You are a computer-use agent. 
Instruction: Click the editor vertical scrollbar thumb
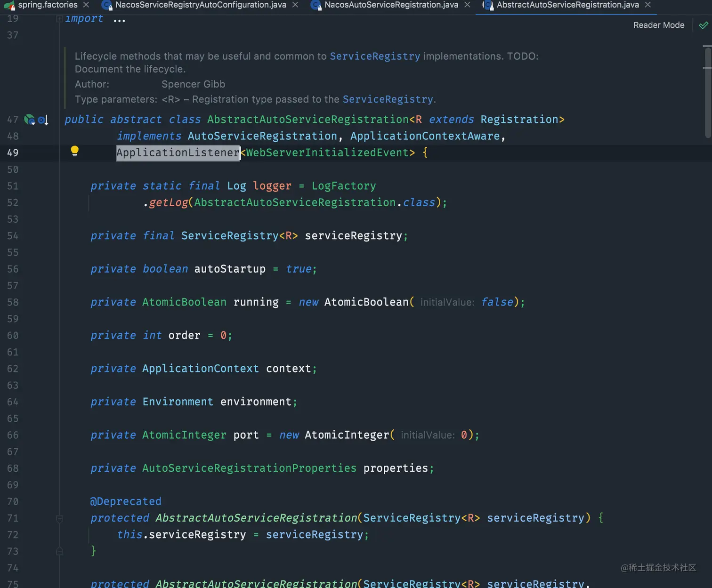click(x=708, y=92)
